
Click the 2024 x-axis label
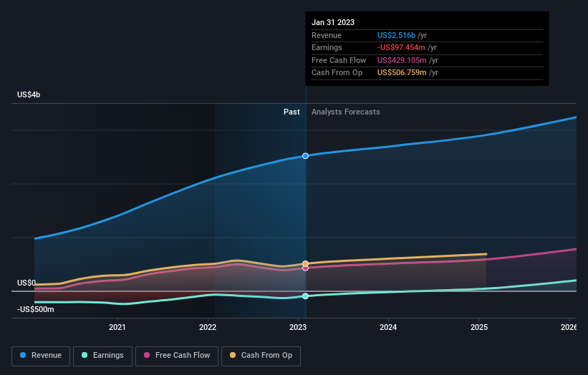click(x=388, y=327)
